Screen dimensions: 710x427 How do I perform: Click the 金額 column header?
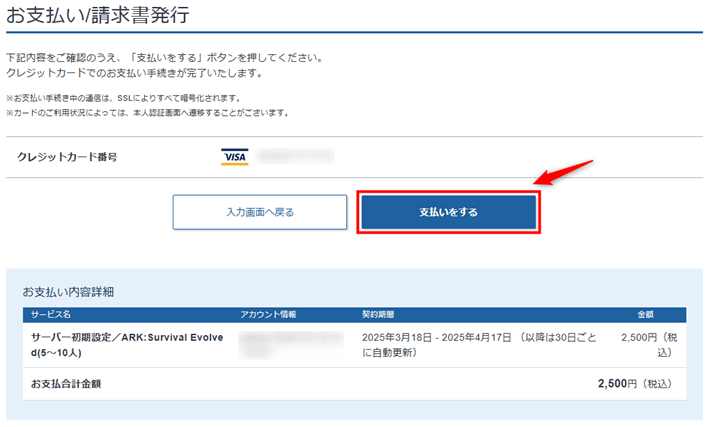click(645, 314)
